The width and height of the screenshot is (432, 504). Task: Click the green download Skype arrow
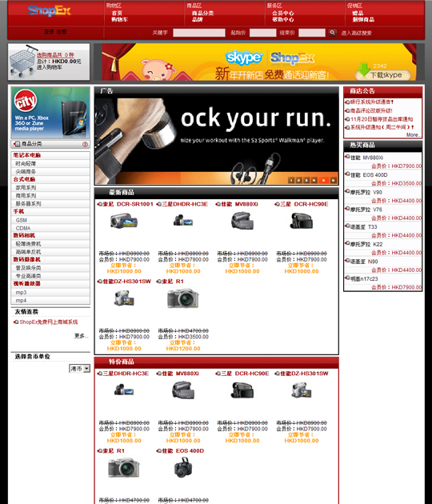coord(363,70)
